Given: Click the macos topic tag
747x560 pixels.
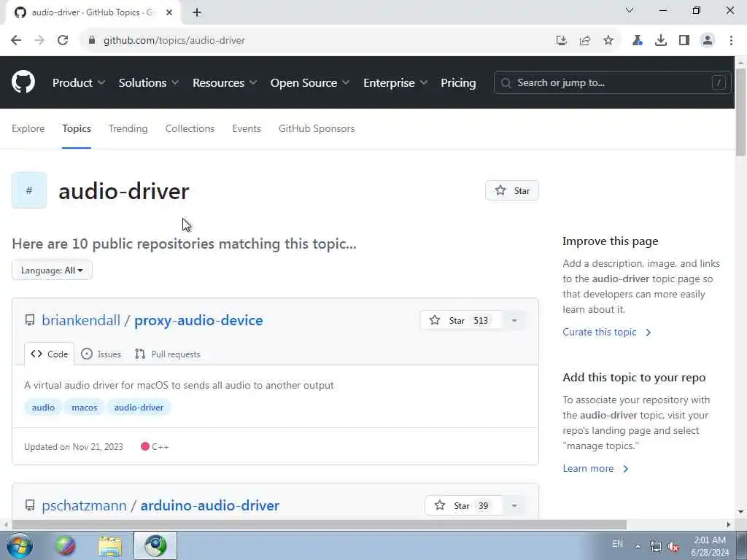Looking at the screenshot, I should coord(85,408).
